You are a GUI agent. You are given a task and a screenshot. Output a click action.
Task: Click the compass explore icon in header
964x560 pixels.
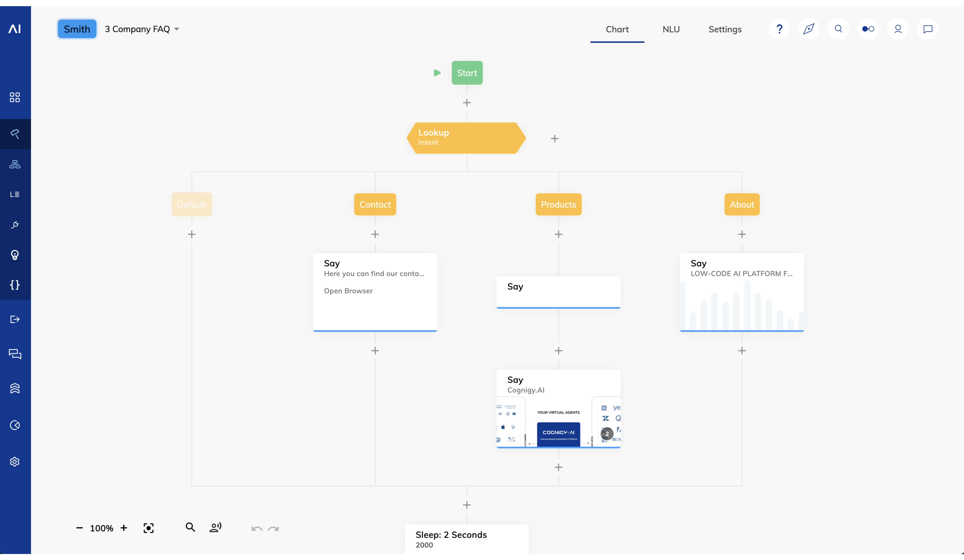point(809,29)
